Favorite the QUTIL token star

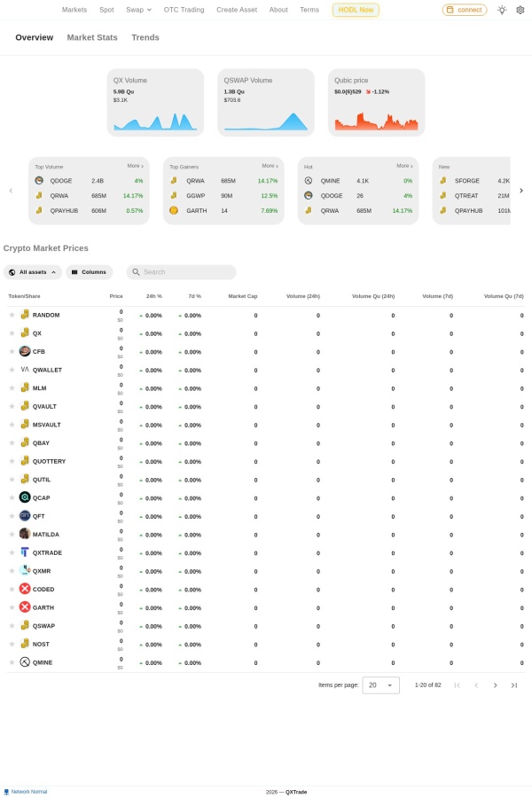point(12,480)
